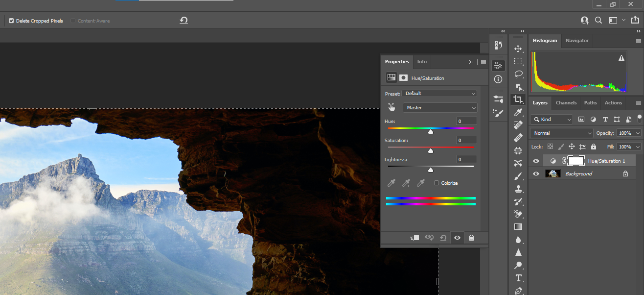This screenshot has width=644, height=295.
Task: Click the search magnifier icon
Action: pos(598,21)
